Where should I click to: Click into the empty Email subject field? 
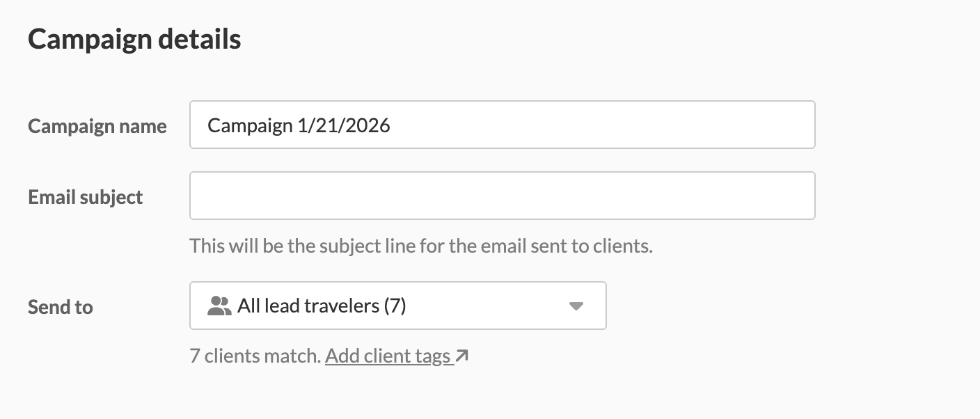tap(502, 196)
